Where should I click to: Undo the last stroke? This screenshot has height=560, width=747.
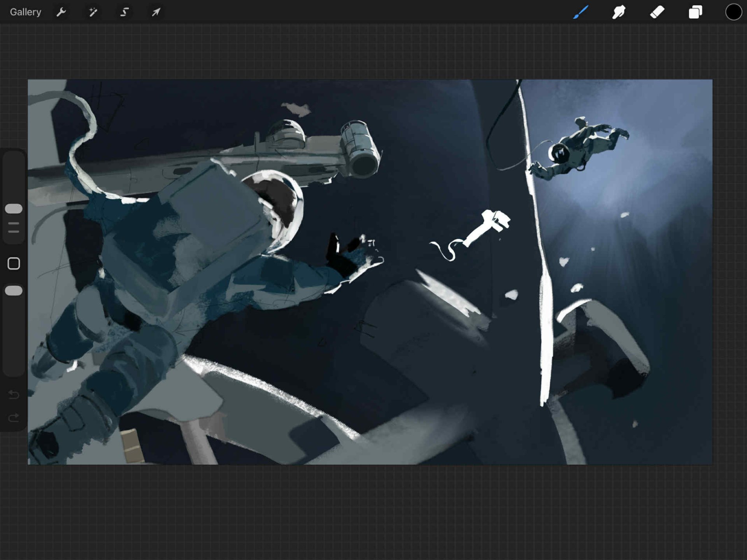tap(14, 395)
